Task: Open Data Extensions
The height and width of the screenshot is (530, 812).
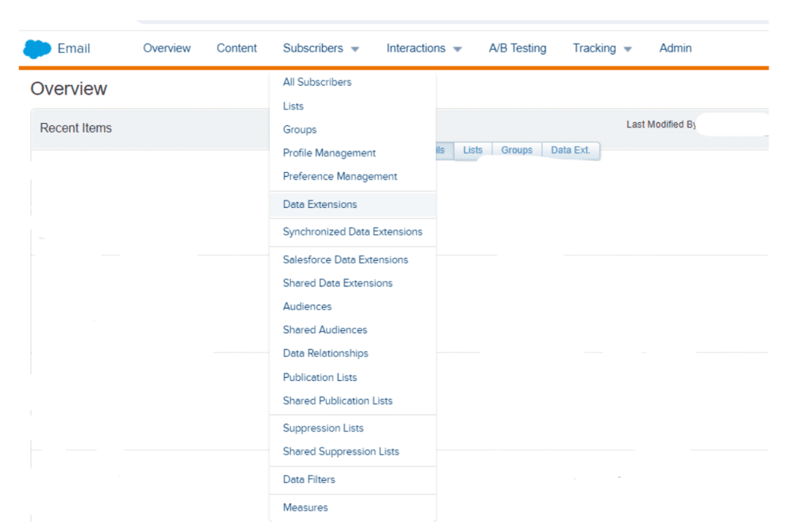Action: (320, 204)
